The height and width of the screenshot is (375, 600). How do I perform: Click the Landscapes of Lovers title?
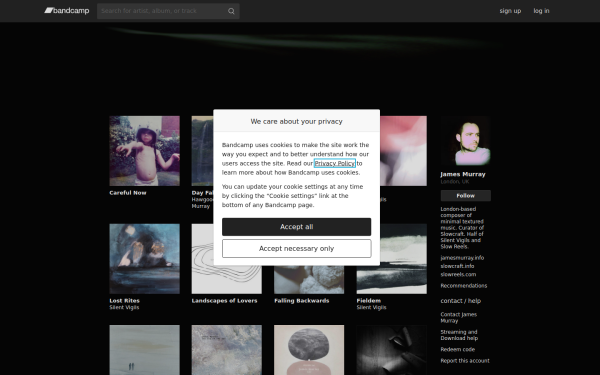click(225, 301)
